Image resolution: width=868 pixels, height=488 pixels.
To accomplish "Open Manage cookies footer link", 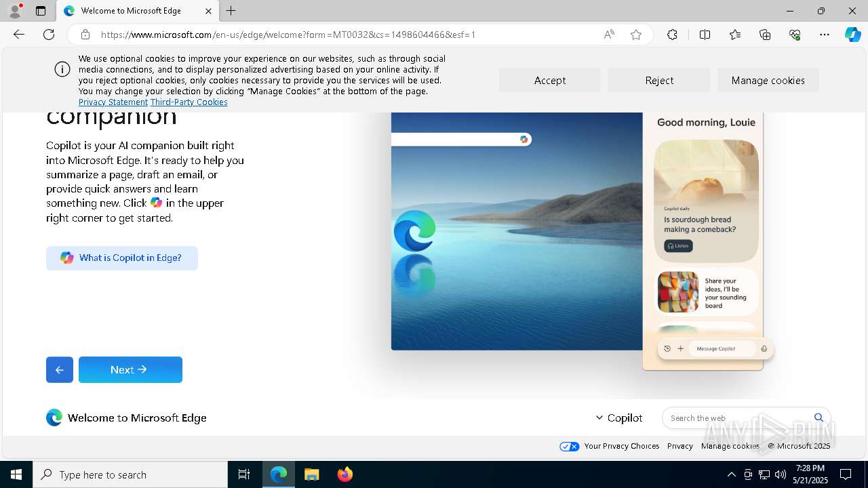I will point(730,446).
